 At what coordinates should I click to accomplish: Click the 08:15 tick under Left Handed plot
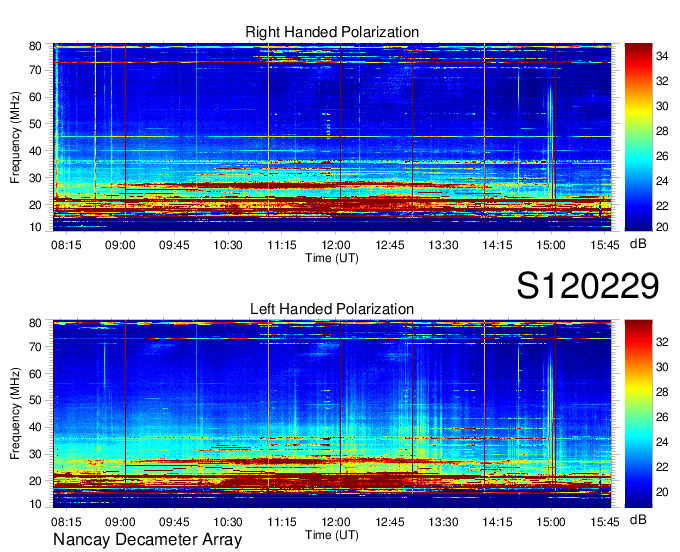(66, 522)
